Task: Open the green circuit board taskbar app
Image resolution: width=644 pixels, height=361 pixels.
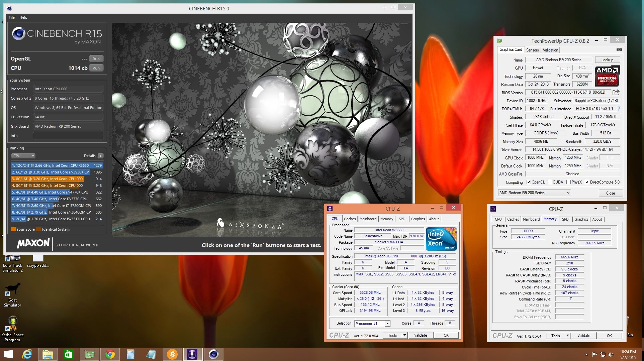Action: tap(89, 354)
